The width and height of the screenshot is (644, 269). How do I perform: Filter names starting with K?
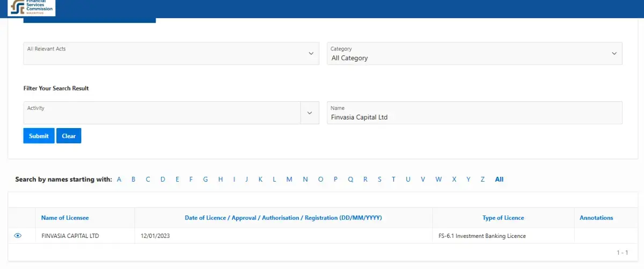point(260,180)
